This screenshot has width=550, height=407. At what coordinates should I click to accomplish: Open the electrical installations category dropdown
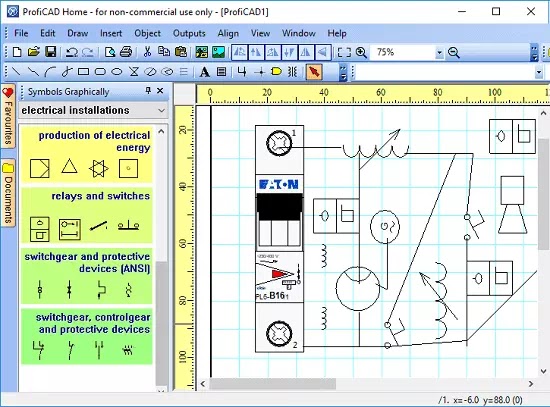tap(93, 110)
